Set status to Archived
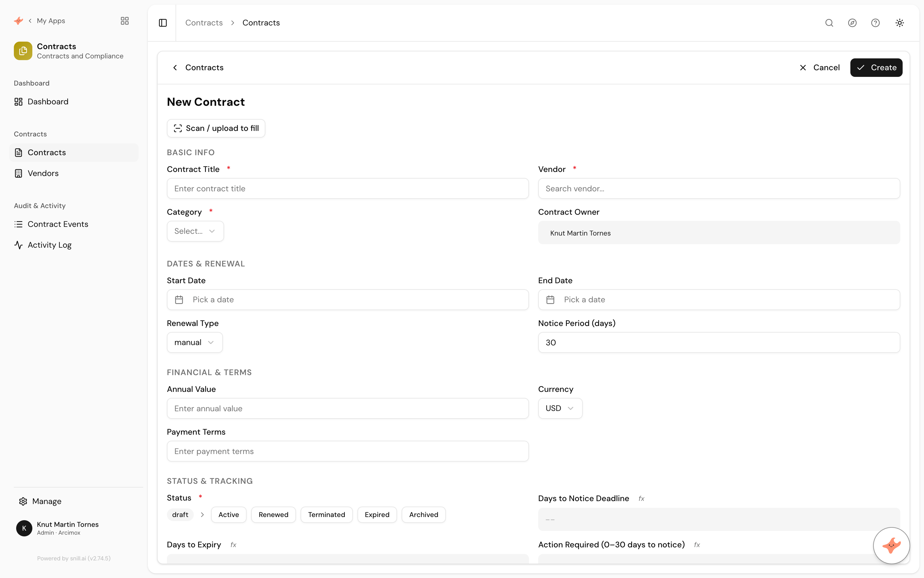 [423, 515]
